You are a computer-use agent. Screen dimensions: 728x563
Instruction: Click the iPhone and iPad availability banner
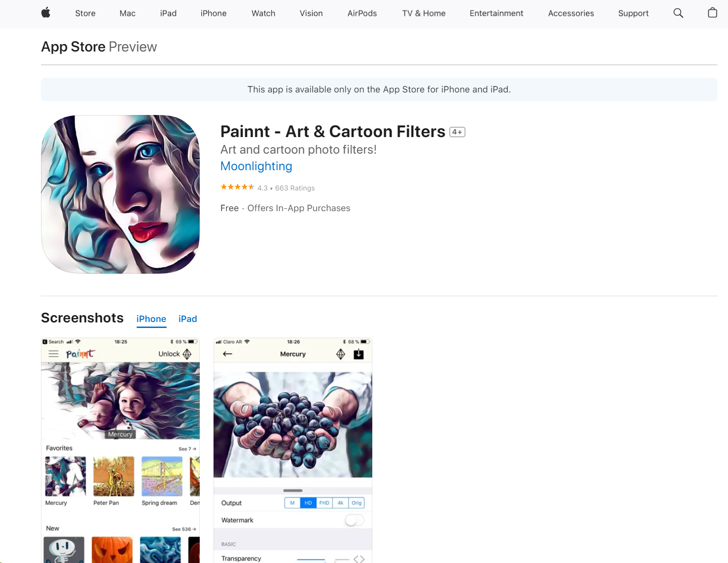tap(379, 89)
